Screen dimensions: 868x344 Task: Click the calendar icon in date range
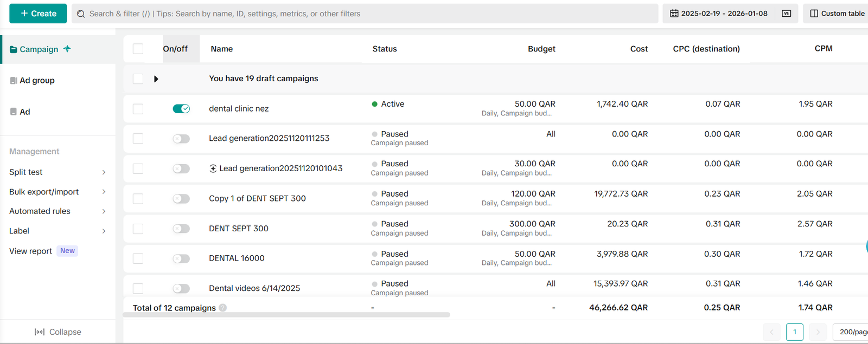674,14
